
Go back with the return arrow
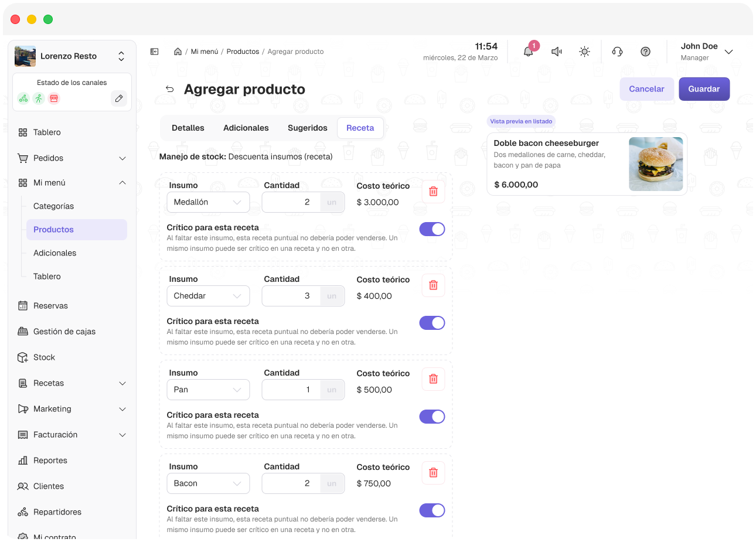point(170,89)
